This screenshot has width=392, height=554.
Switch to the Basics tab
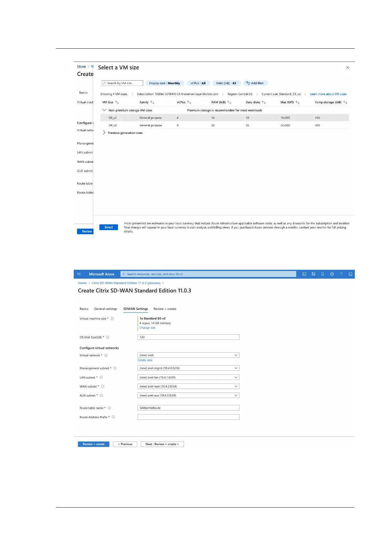[x=84, y=309]
